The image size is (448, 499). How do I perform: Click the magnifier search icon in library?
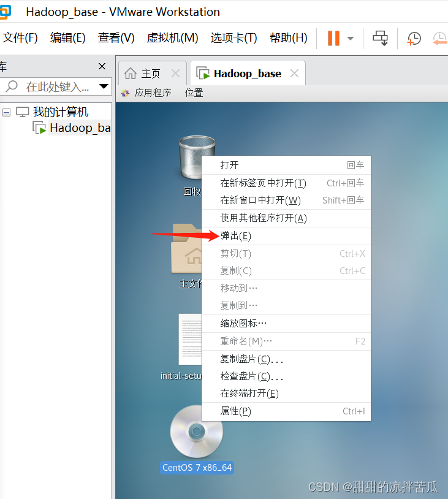[x=12, y=86]
